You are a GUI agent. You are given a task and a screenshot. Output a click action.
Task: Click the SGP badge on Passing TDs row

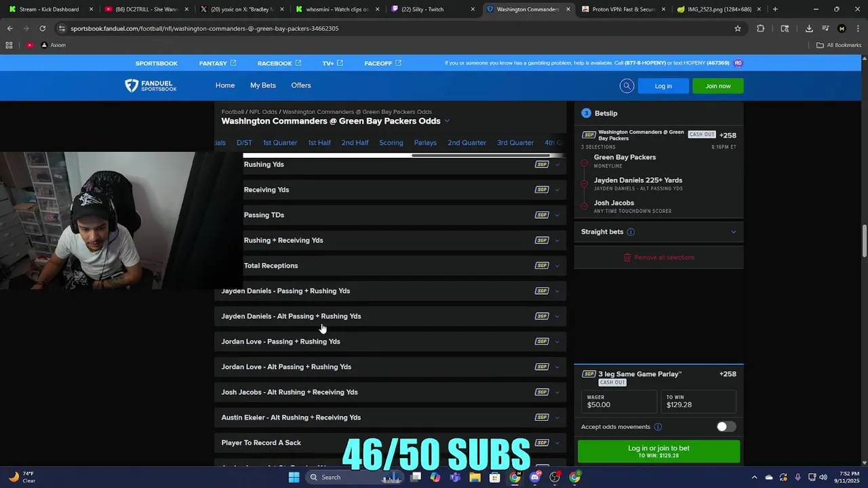541,215
